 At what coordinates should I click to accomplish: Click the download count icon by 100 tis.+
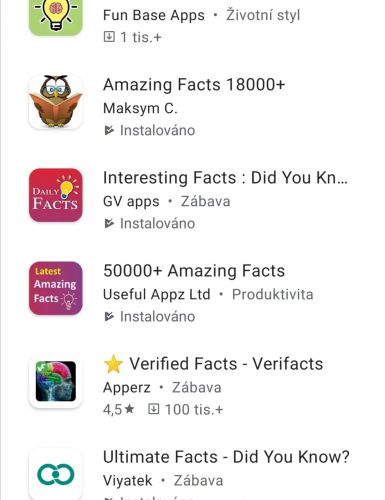[153, 409]
